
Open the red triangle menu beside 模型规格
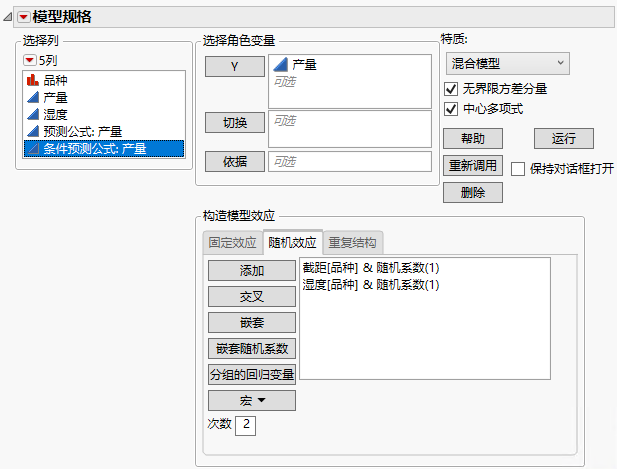(24, 17)
